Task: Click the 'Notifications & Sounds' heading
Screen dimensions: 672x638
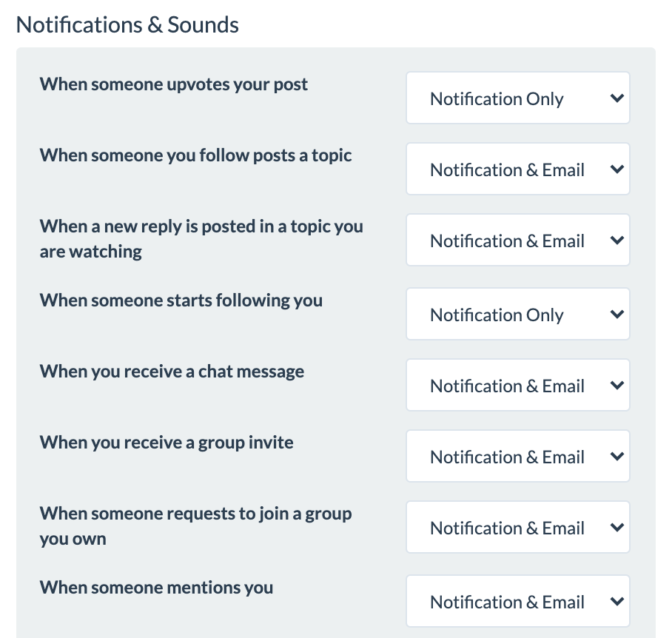Action: [x=127, y=24]
